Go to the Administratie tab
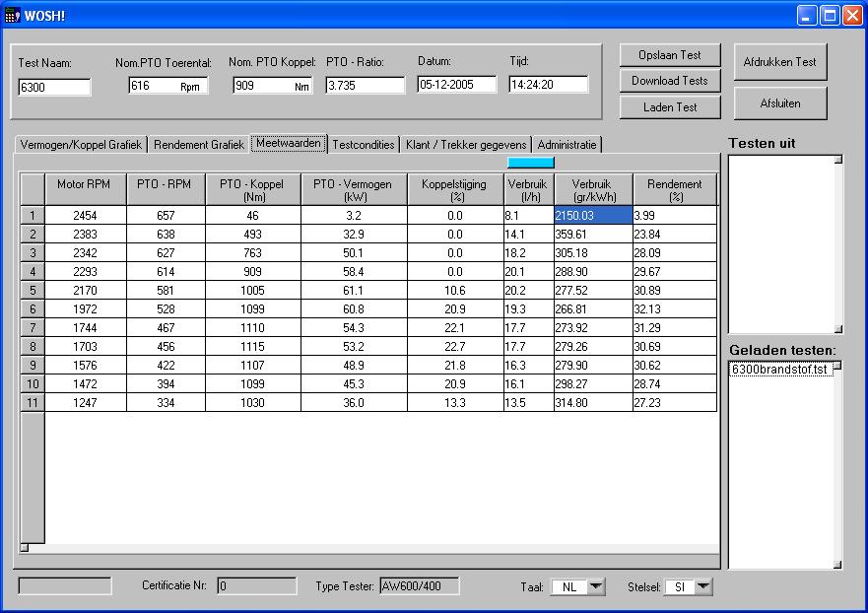The image size is (868, 613). click(x=567, y=145)
